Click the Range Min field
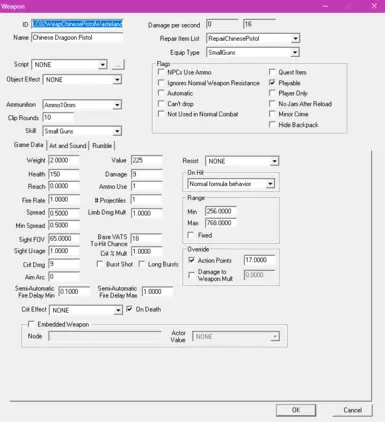The image size is (385, 422). (221, 211)
